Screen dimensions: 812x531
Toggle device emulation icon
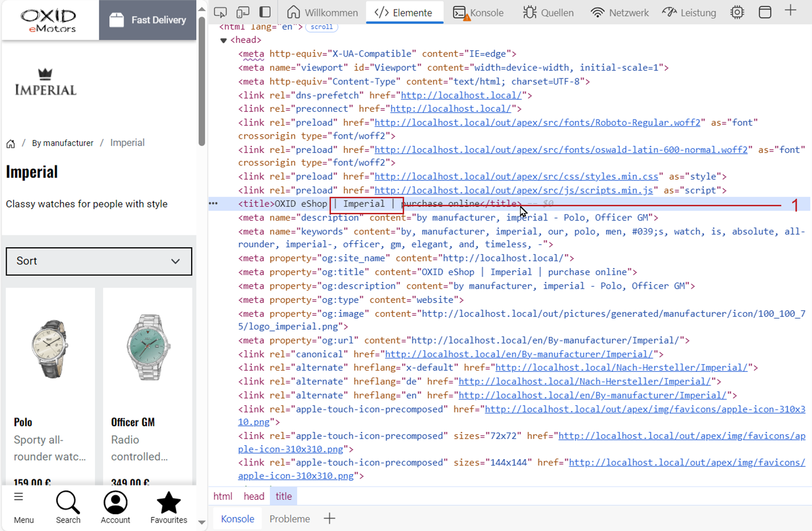click(243, 12)
